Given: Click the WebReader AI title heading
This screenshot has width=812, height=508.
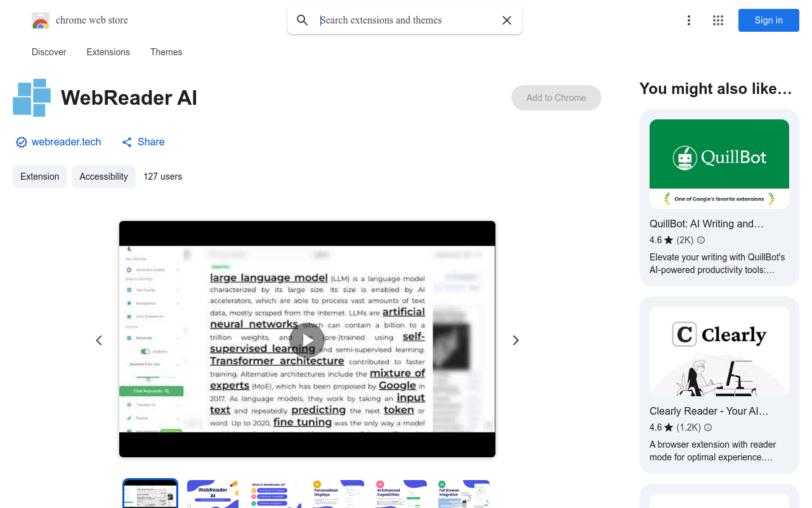Looking at the screenshot, I should point(129,98).
